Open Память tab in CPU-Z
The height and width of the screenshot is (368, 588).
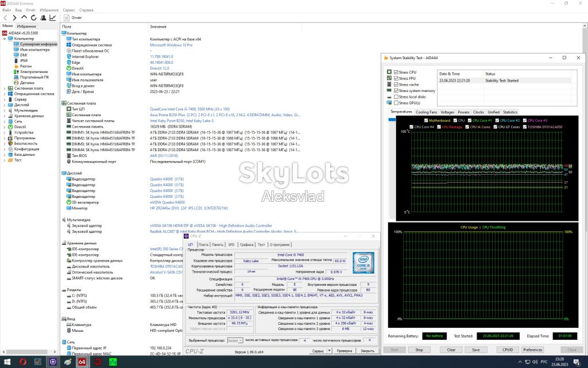[x=218, y=244]
